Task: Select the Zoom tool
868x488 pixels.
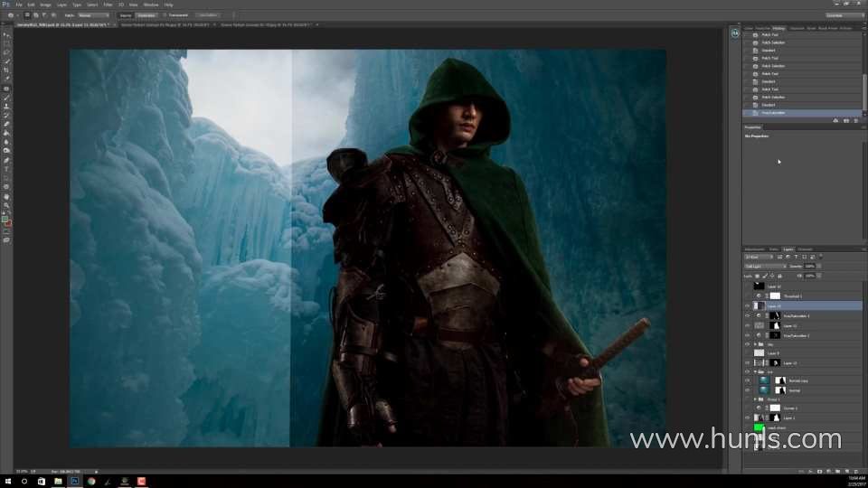Action: (x=6, y=205)
